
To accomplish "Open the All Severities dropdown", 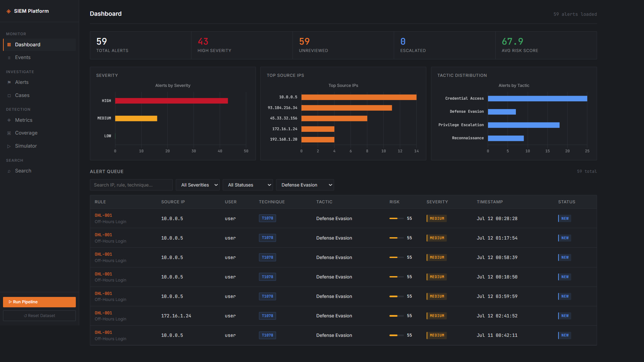I will (198, 185).
